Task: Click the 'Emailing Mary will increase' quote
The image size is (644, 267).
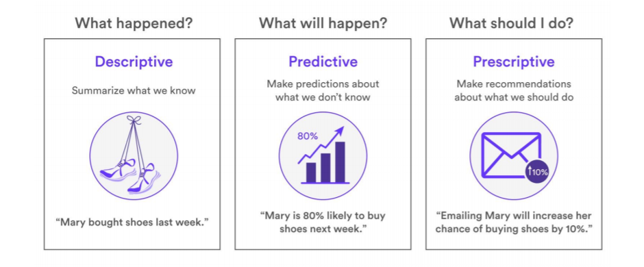Action: [513, 222]
